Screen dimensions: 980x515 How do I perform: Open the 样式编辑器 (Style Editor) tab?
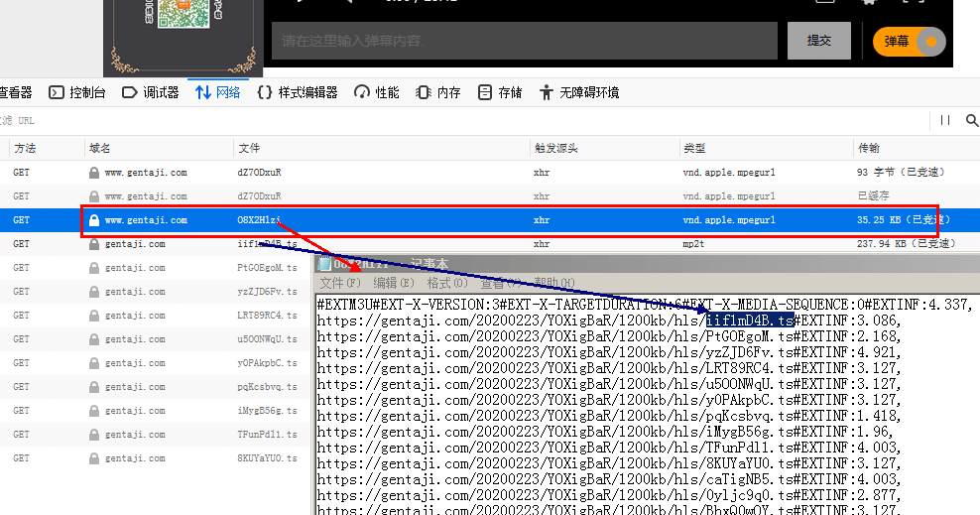click(x=298, y=92)
